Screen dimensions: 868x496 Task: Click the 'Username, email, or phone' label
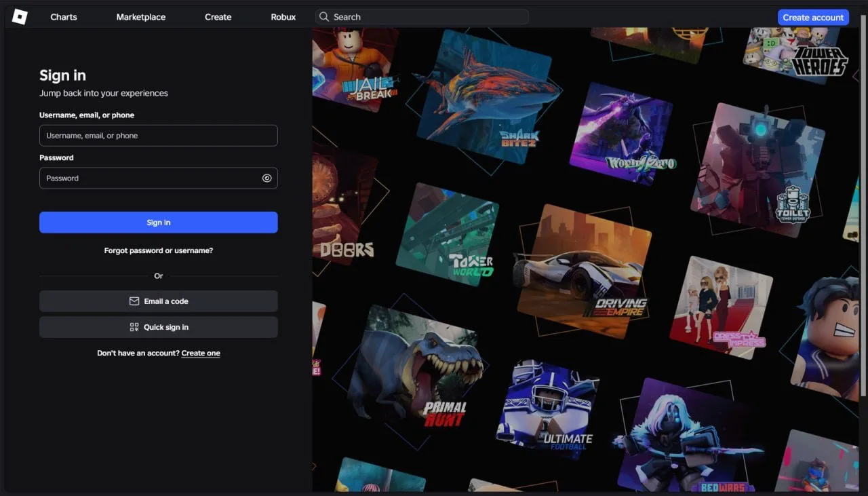[87, 115]
